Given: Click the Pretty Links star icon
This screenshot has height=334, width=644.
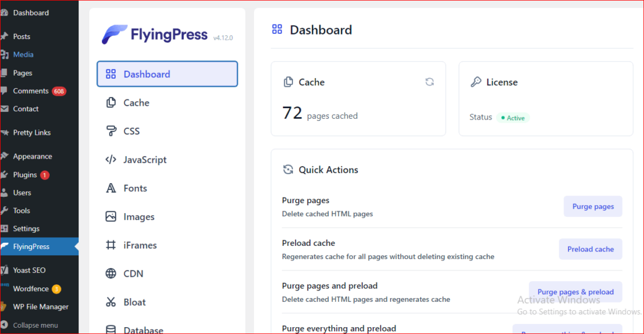Looking at the screenshot, I should click(x=4, y=132).
